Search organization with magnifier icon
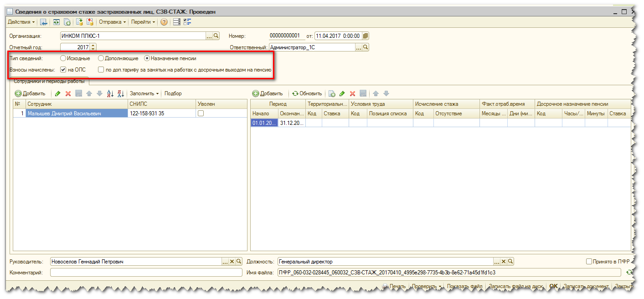The image size is (644, 299). [216, 36]
